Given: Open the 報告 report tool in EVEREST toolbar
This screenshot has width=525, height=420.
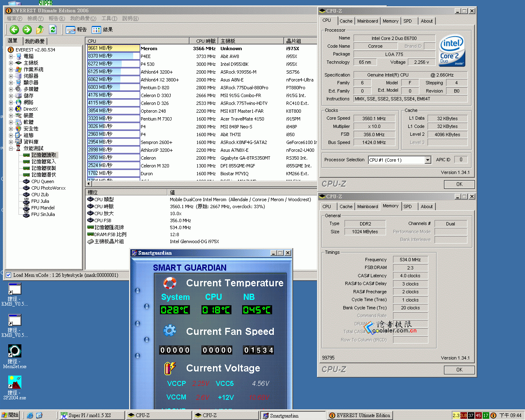Looking at the screenshot, I should pos(76,30).
